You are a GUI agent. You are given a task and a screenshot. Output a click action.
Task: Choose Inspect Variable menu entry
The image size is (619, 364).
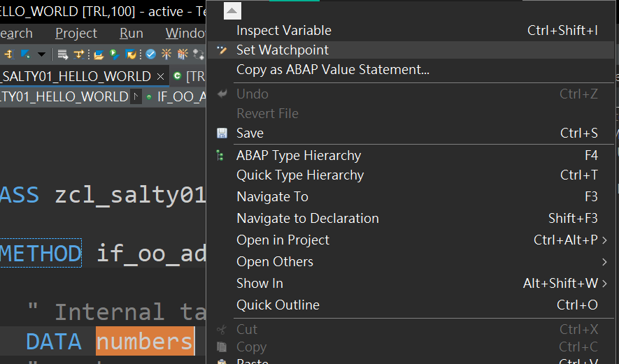pos(283,30)
